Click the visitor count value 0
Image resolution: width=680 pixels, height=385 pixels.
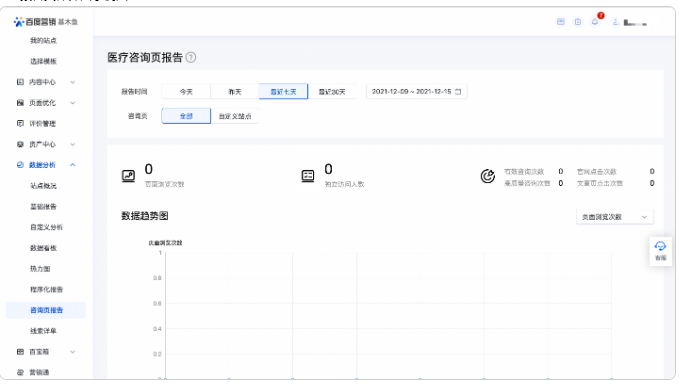click(328, 169)
